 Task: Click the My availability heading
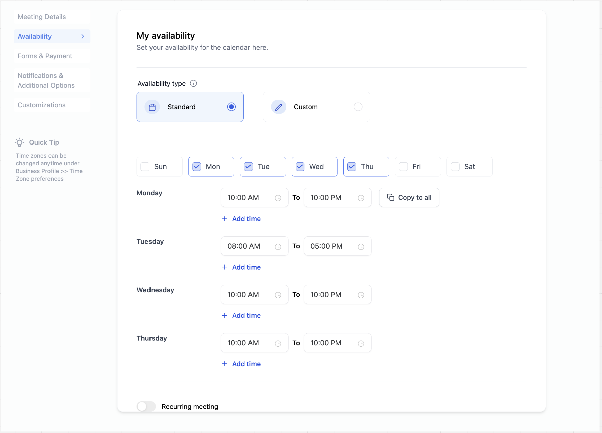[166, 36]
